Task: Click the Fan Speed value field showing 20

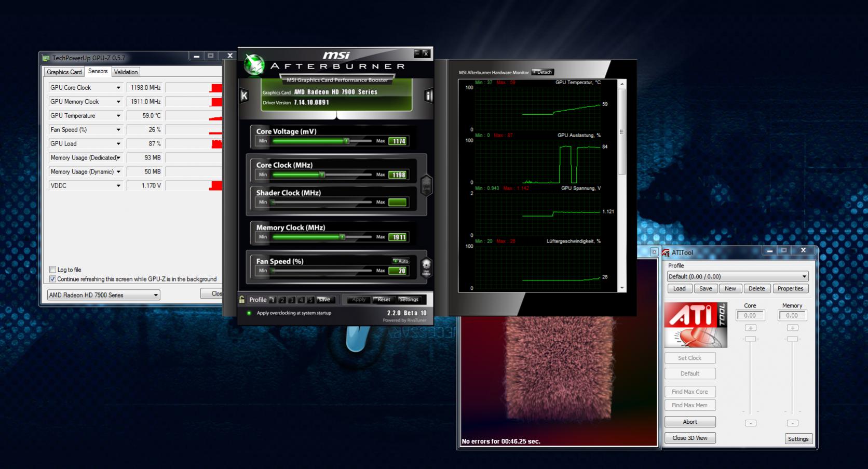Action: 399,271
